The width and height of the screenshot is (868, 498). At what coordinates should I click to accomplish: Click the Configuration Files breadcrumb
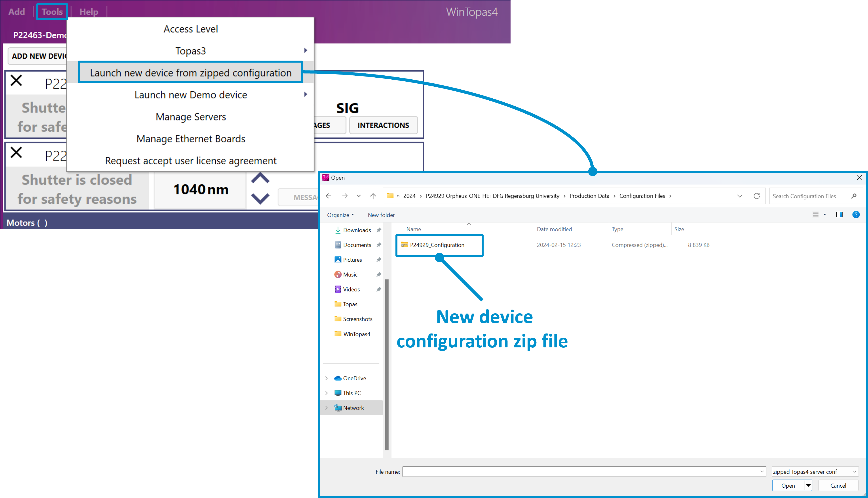pyautogui.click(x=642, y=196)
